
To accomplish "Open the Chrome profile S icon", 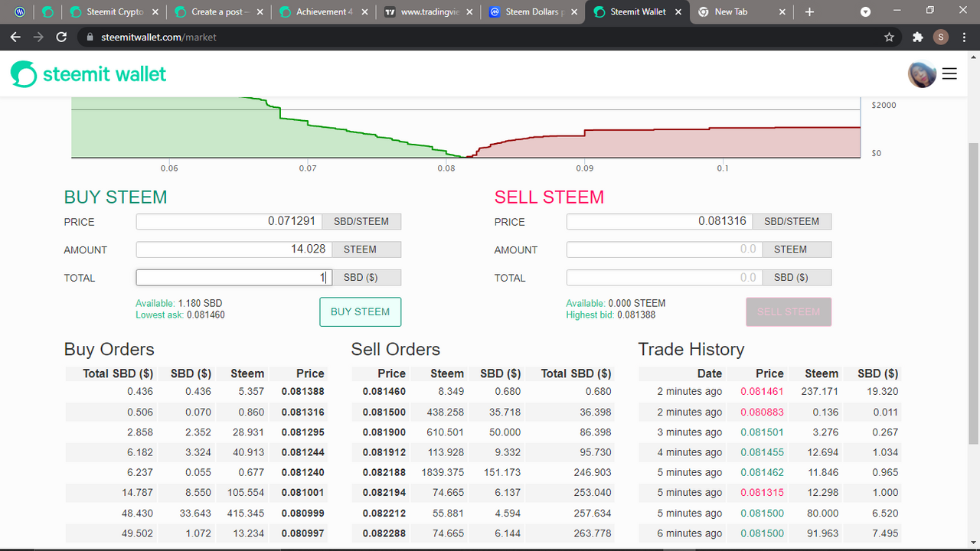I will coord(941,37).
